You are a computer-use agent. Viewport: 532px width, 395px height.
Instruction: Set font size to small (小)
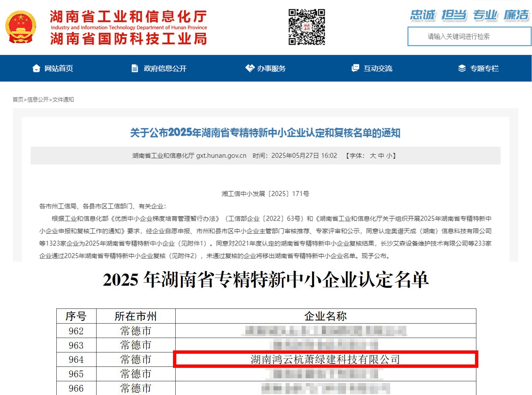(x=389, y=156)
